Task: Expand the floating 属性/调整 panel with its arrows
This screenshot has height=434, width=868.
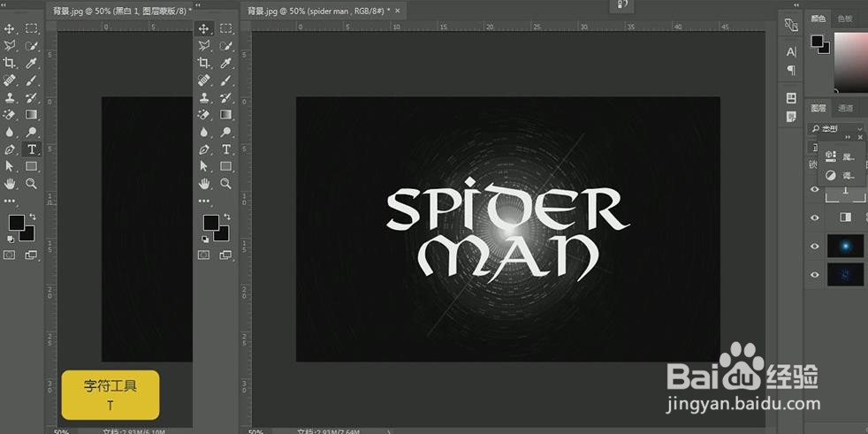Action: coord(848,137)
